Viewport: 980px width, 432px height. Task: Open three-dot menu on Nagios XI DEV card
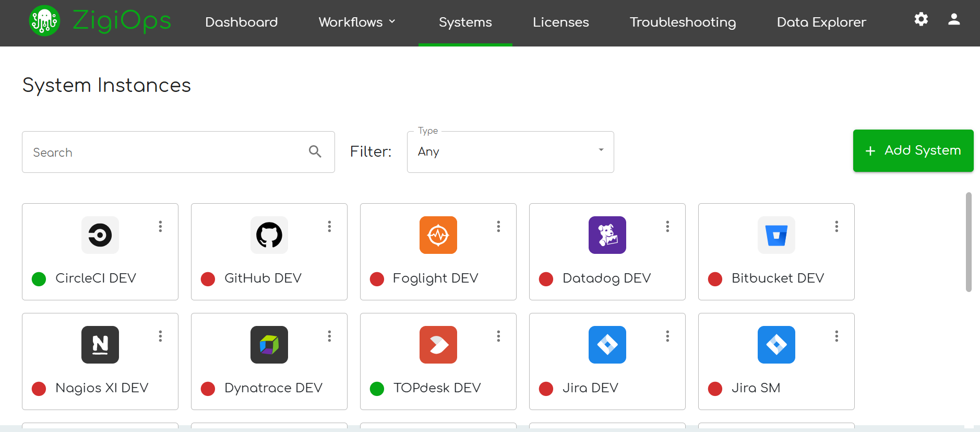pyautogui.click(x=160, y=336)
